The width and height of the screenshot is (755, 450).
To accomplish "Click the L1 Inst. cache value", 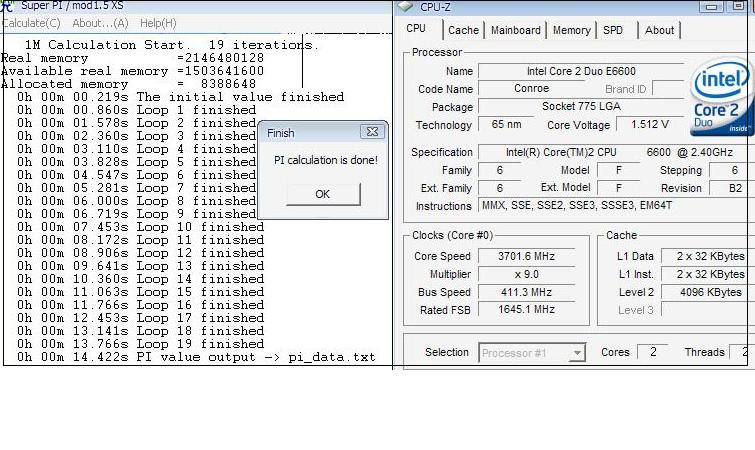I will [x=708, y=274].
